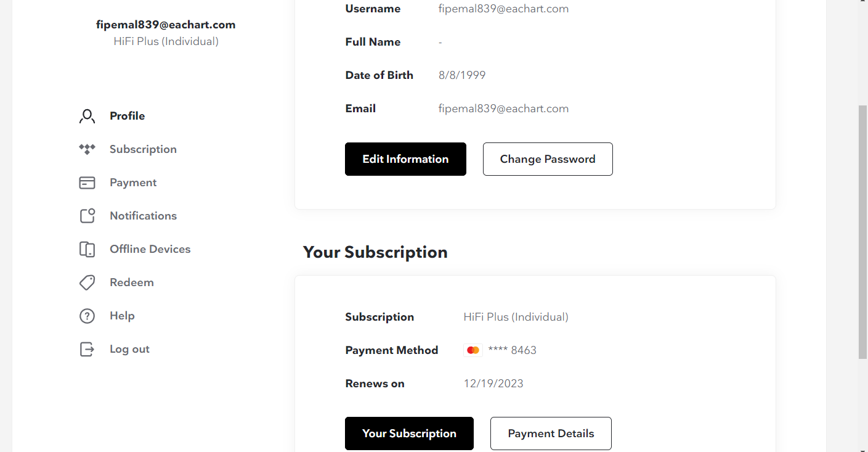868x452 pixels.
Task: Click the Redeem tag icon
Action: tap(87, 282)
